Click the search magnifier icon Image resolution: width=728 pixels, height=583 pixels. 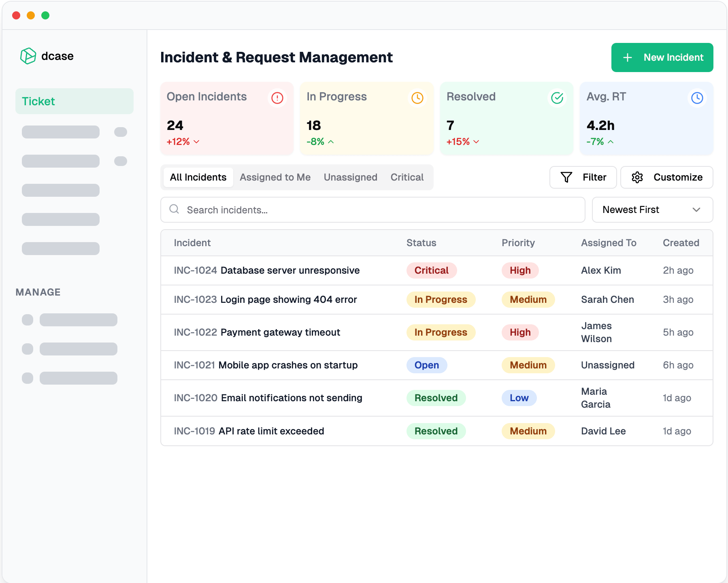tap(174, 209)
